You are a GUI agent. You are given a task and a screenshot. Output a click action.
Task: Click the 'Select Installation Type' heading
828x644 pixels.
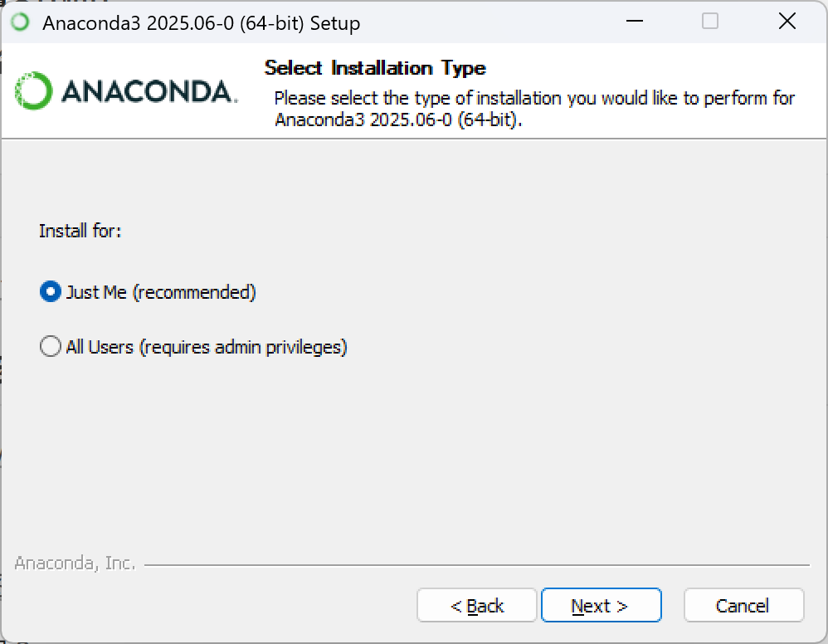click(x=375, y=68)
